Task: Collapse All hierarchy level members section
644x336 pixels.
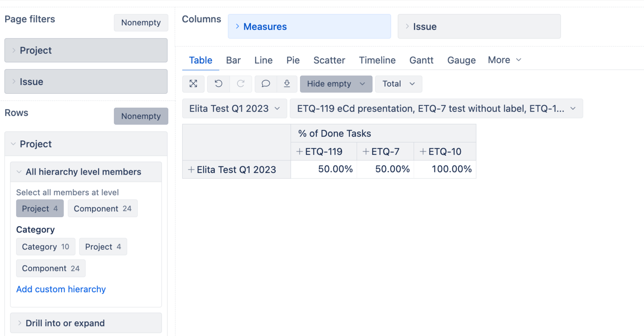Action: pyautogui.click(x=86, y=172)
